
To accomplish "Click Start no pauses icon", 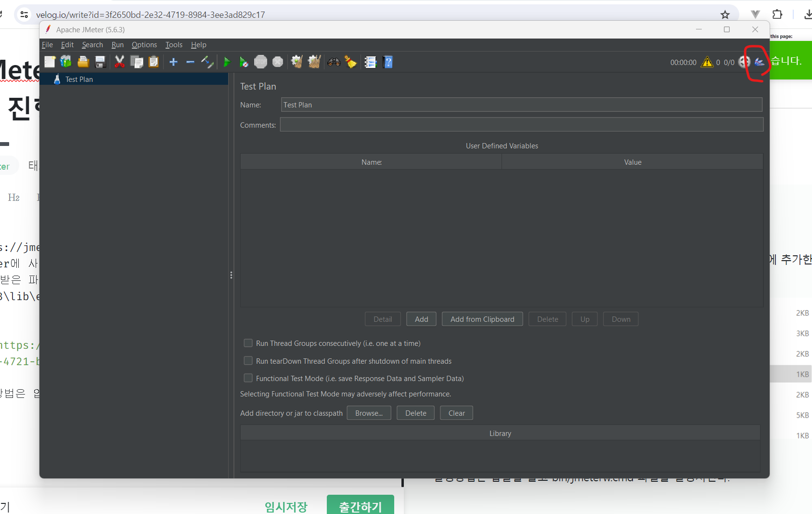I will [x=244, y=62].
